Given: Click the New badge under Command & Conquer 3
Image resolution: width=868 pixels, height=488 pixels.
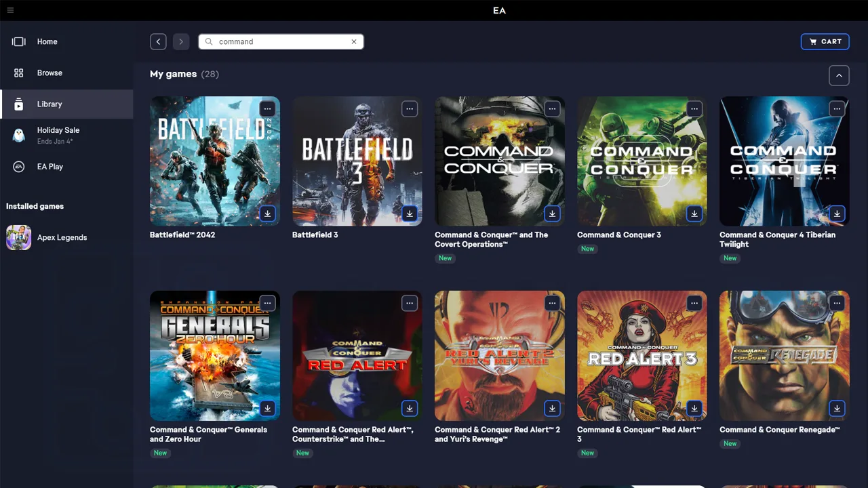Looking at the screenshot, I should click(587, 249).
